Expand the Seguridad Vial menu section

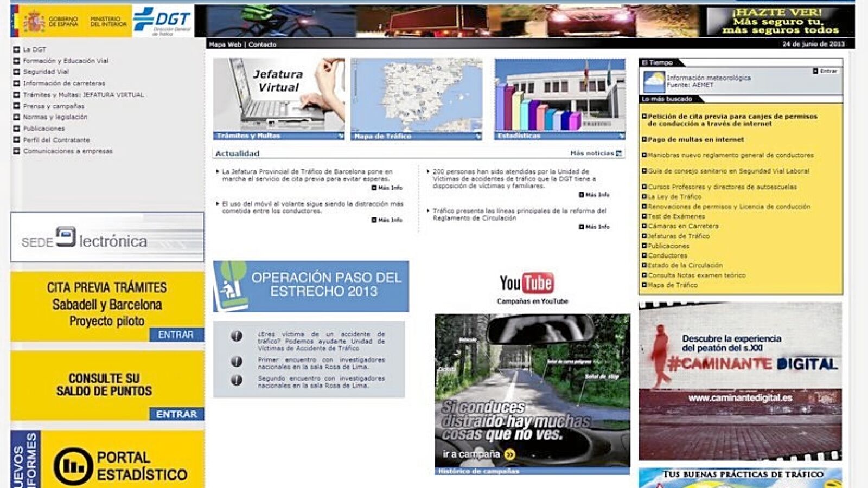coord(17,72)
